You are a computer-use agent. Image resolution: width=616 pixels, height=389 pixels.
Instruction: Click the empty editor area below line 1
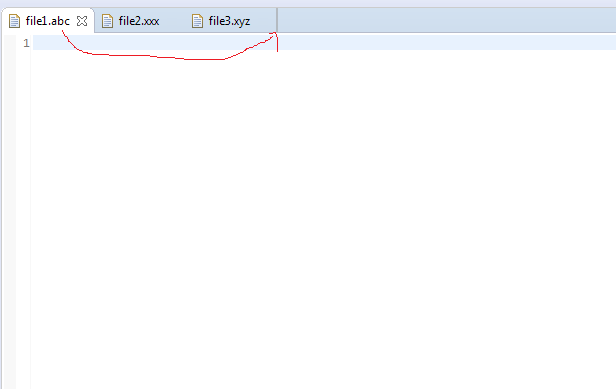(x=323, y=219)
